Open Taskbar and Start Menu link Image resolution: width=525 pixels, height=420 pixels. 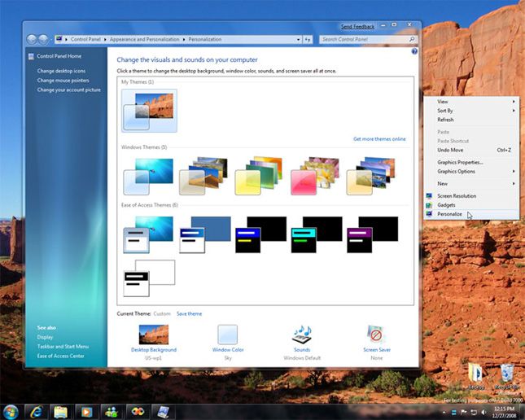click(63, 346)
